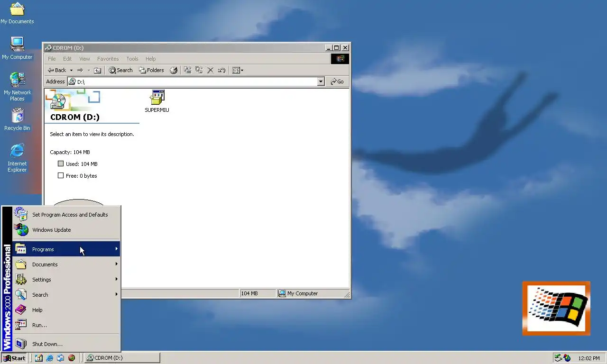Viewport: 607px width, 364px height.
Task: Select the My Documents desktop icon
Action: pyautogui.click(x=17, y=13)
